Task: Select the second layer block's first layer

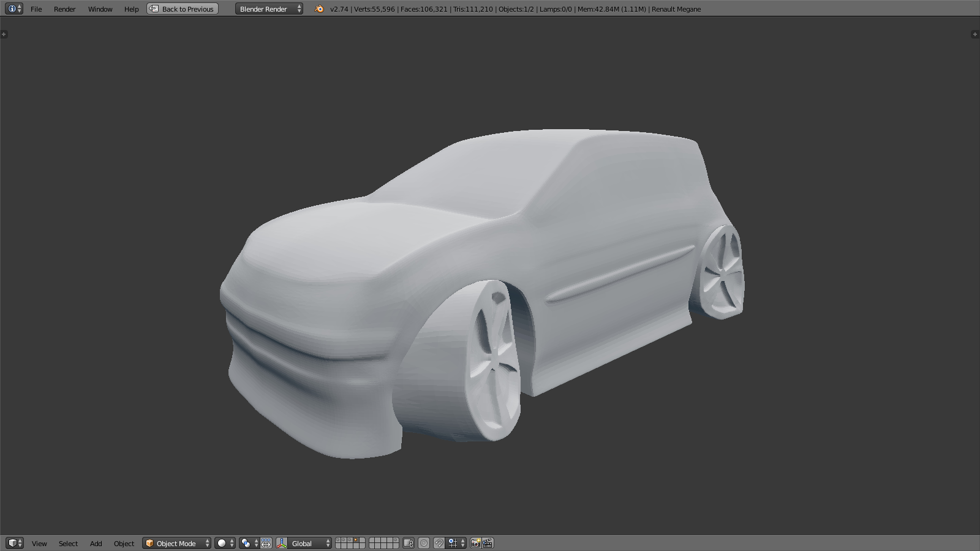Action: click(x=372, y=540)
